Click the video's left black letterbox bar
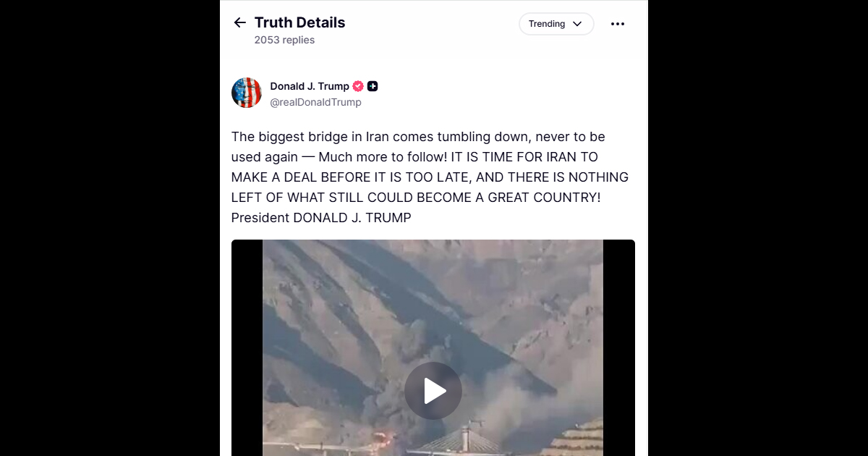This screenshot has height=456, width=868. point(247,347)
